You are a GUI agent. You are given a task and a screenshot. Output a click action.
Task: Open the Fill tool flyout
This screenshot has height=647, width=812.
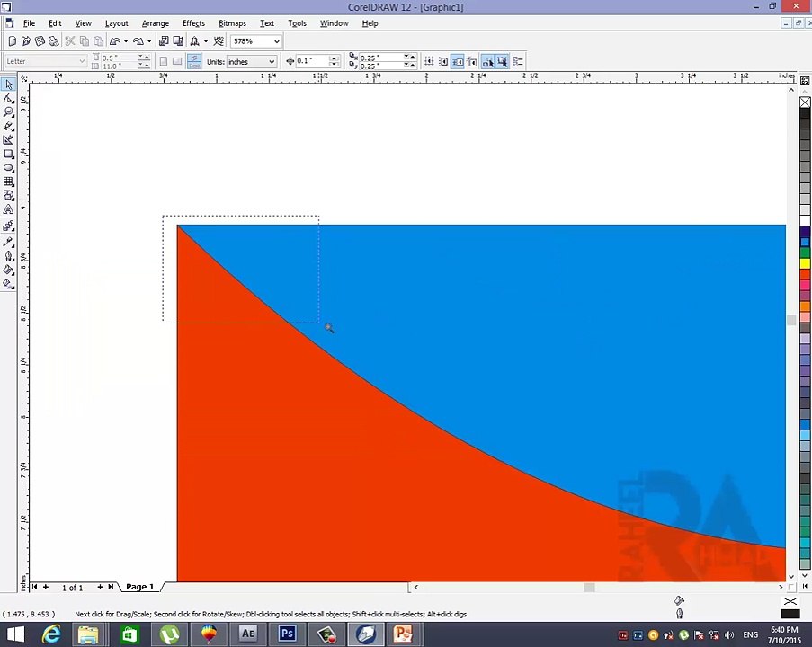click(x=9, y=270)
